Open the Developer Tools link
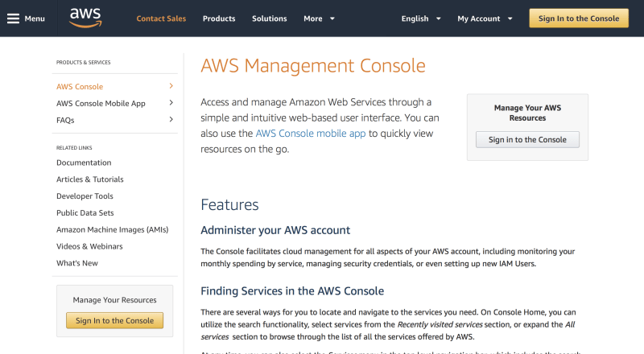644x354 pixels. point(85,196)
